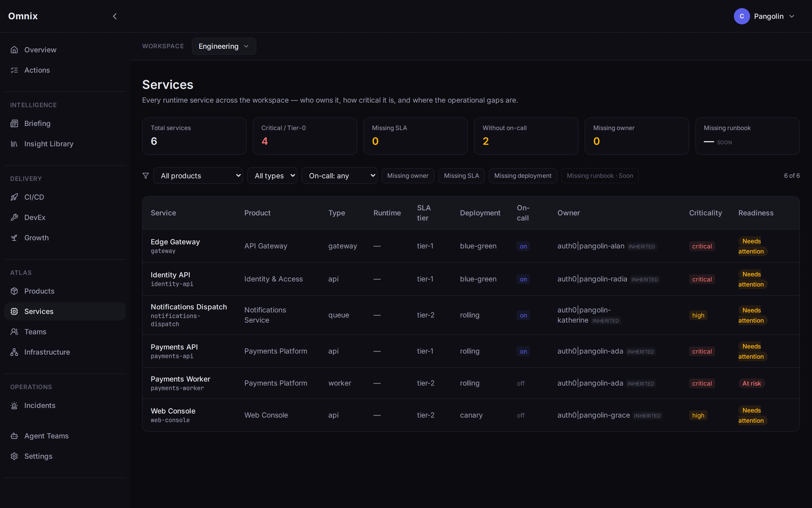Click the Infrastructure network icon
The image size is (812, 508).
coord(14,352)
